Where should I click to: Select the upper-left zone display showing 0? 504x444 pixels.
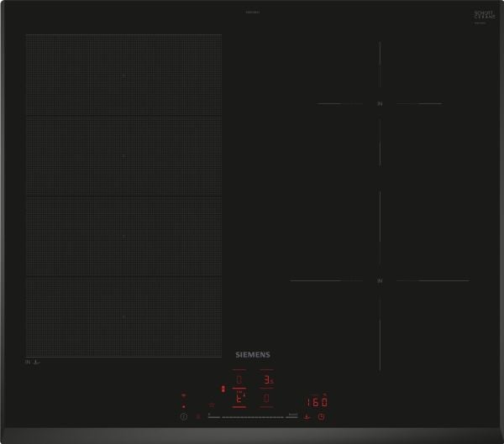(239, 379)
